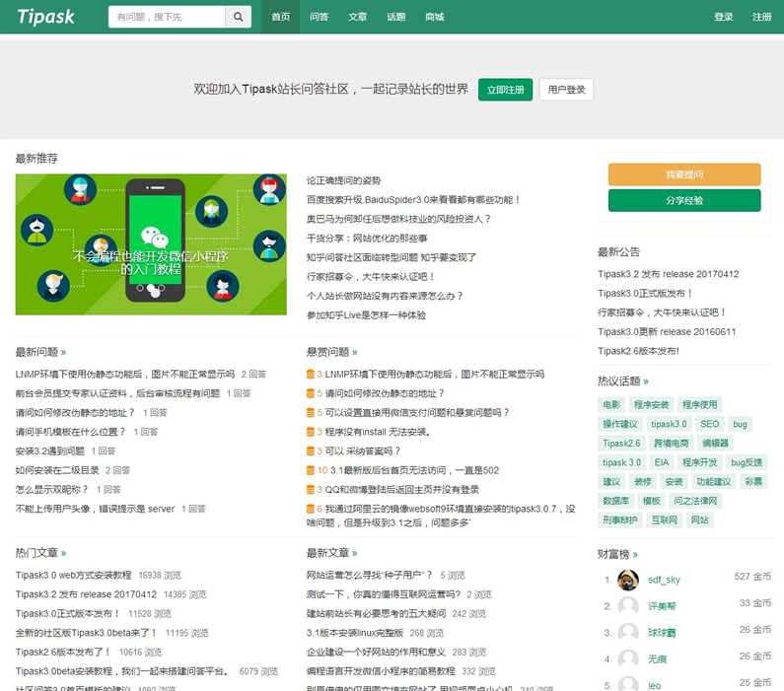Expand the 财富榜 section heading

tap(617, 554)
